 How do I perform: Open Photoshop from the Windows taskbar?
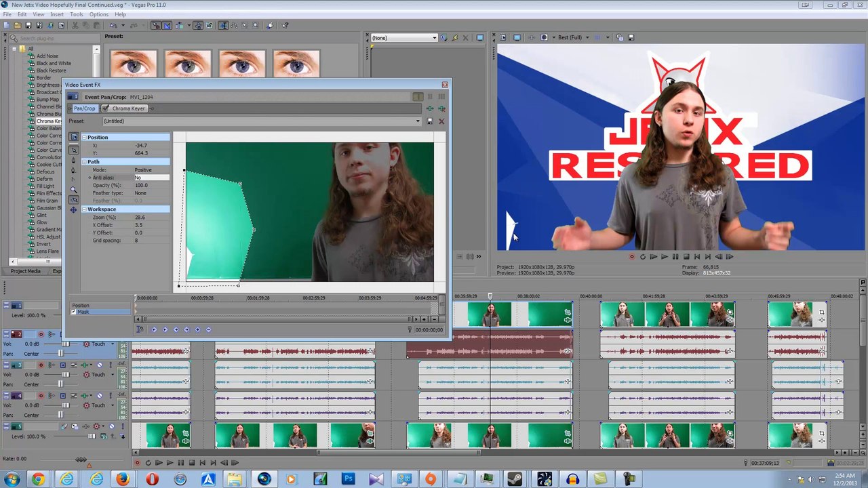click(348, 479)
